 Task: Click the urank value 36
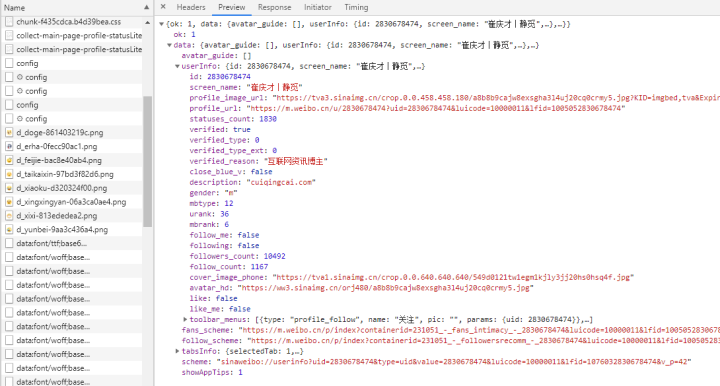224,214
